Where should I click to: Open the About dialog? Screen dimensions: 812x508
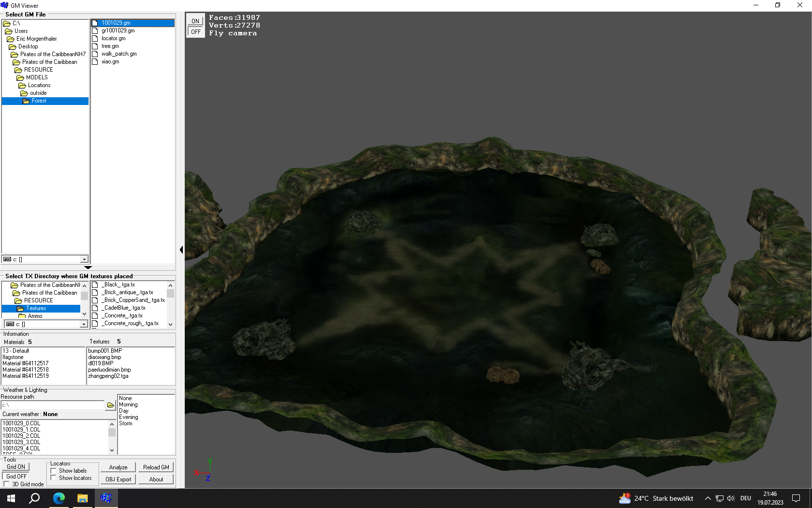pos(156,479)
